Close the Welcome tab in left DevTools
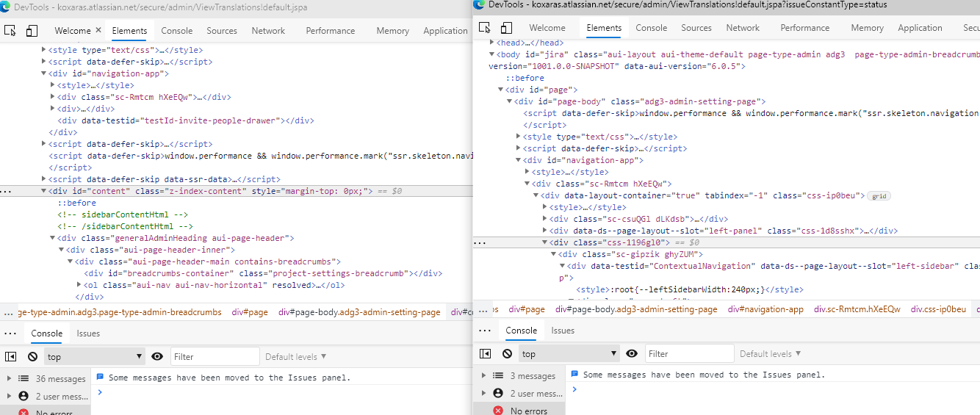This screenshot has width=980, height=415. pos(98,31)
